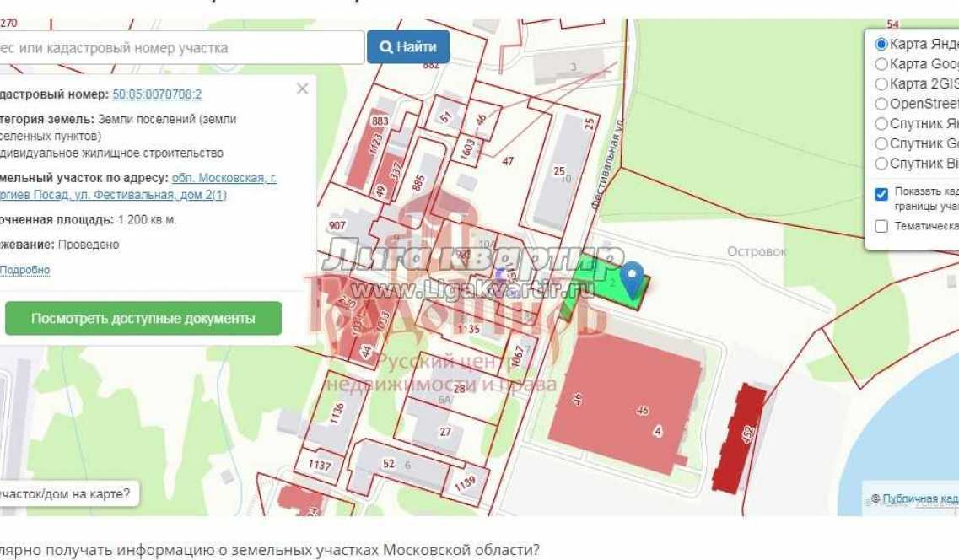
Task: Click the magnifier icon in Найти button
Action: [x=387, y=46]
